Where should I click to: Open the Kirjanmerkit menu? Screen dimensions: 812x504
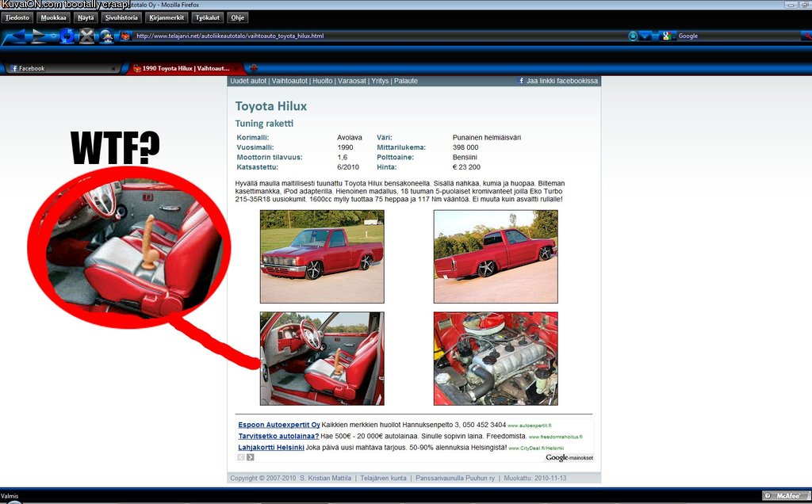click(167, 17)
